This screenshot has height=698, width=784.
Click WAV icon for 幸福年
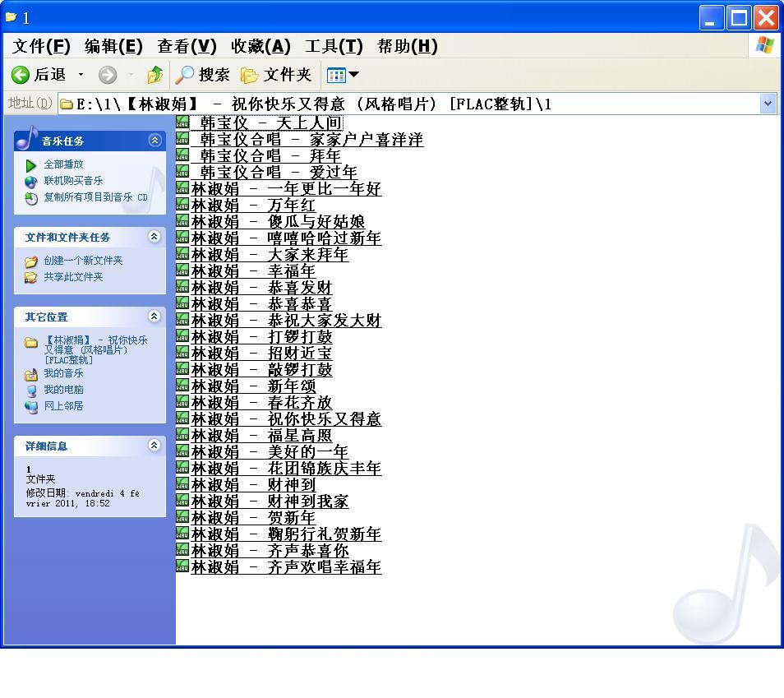point(182,270)
